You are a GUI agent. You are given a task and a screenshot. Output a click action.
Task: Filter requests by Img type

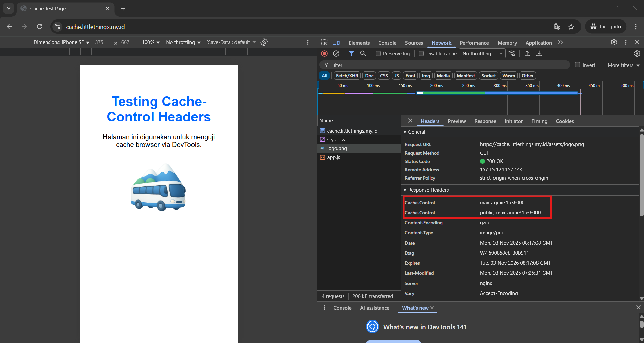(x=426, y=76)
